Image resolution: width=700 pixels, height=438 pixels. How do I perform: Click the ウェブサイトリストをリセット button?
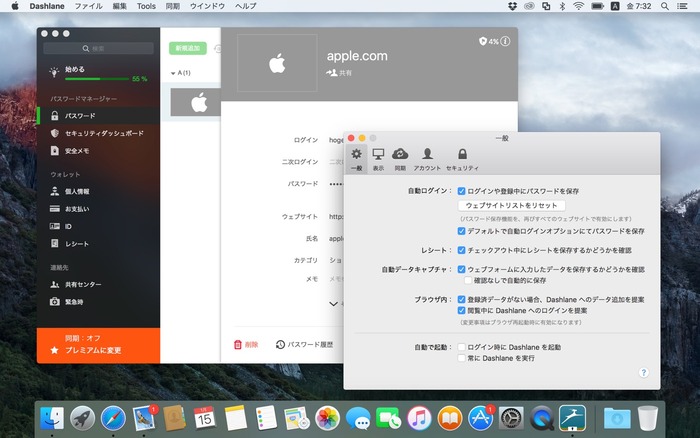tap(512, 205)
